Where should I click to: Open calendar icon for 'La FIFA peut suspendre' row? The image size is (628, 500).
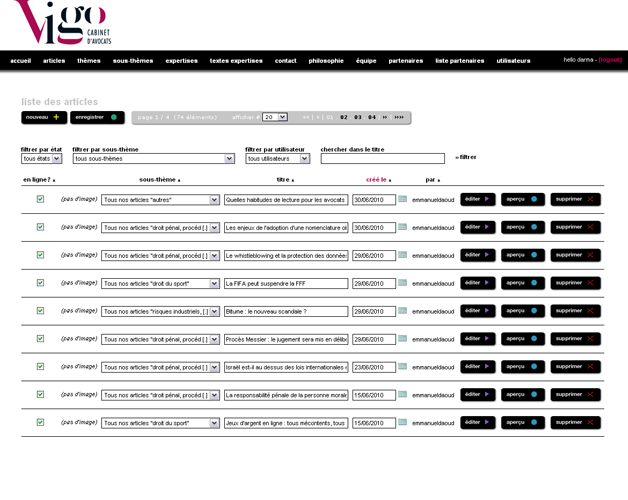[403, 283]
